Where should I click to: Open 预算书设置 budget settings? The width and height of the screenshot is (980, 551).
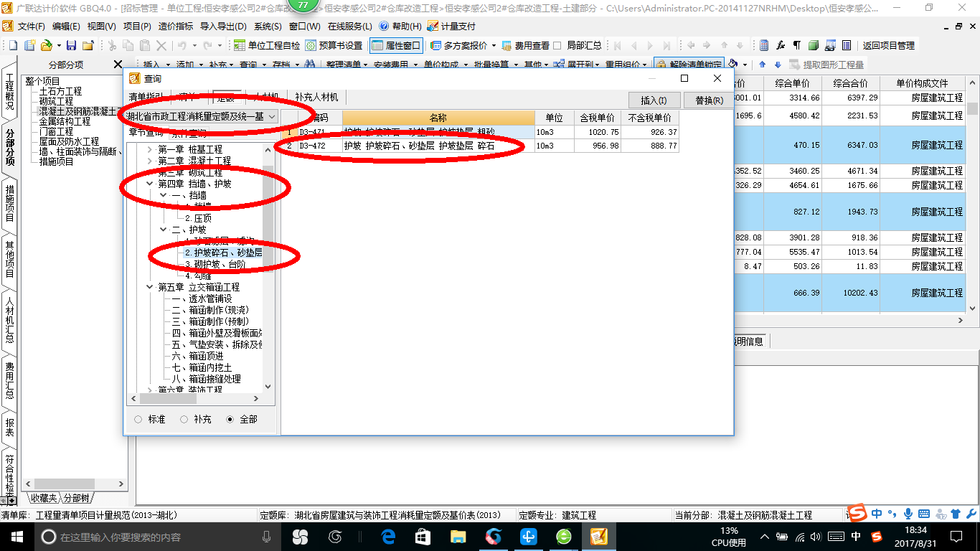334,45
